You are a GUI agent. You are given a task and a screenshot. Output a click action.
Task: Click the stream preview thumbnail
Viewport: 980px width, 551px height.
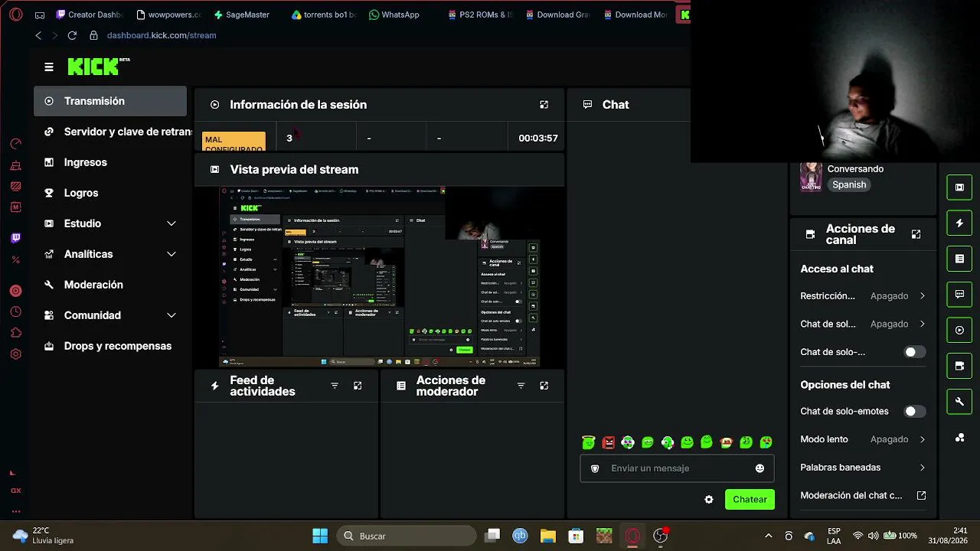380,277
